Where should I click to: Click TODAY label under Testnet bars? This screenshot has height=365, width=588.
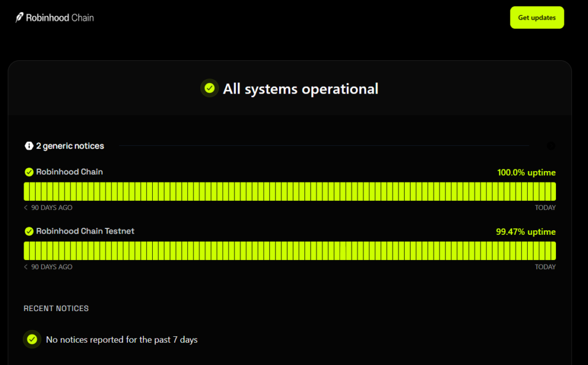(x=546, y=267)
